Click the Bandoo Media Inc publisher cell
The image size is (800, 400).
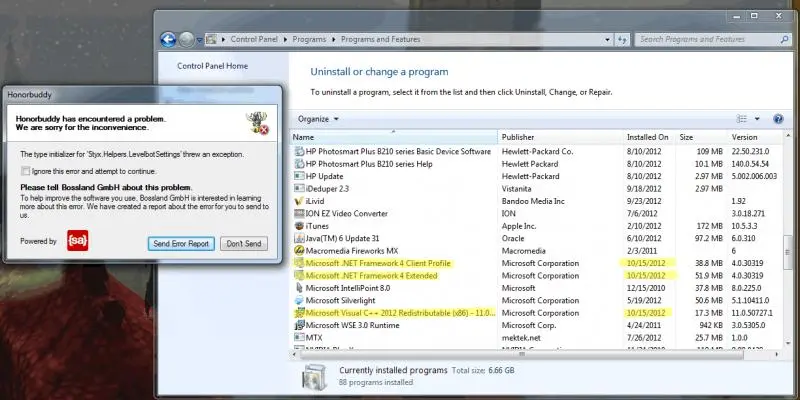(533, 201)
